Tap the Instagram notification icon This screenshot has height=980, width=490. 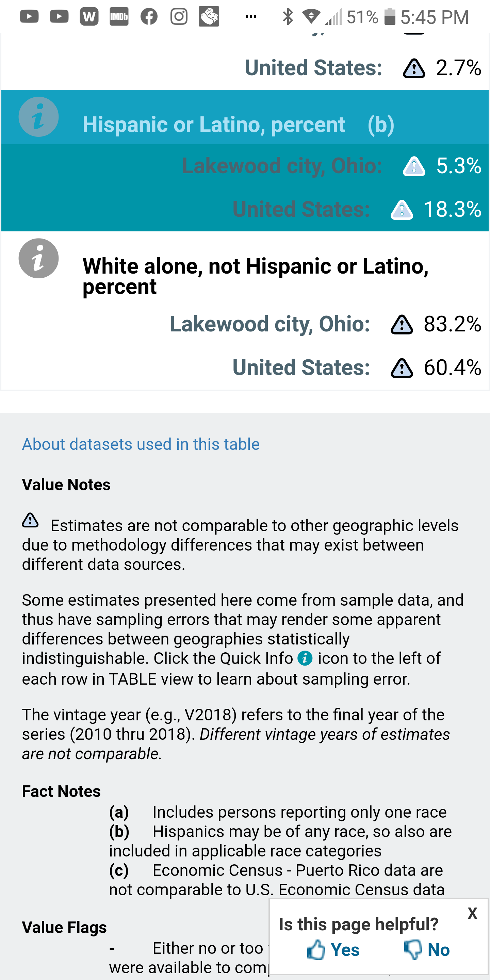tap(179, 16)
